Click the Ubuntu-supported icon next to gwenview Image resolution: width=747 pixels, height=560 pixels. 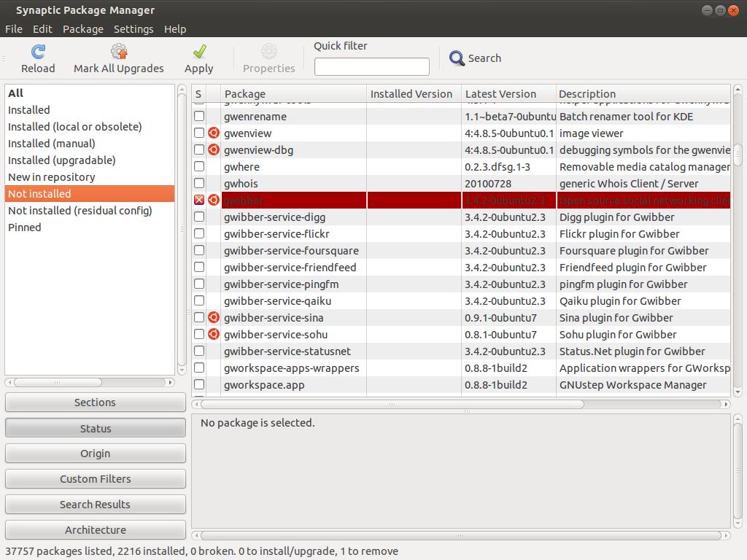[x=214, y=133]
